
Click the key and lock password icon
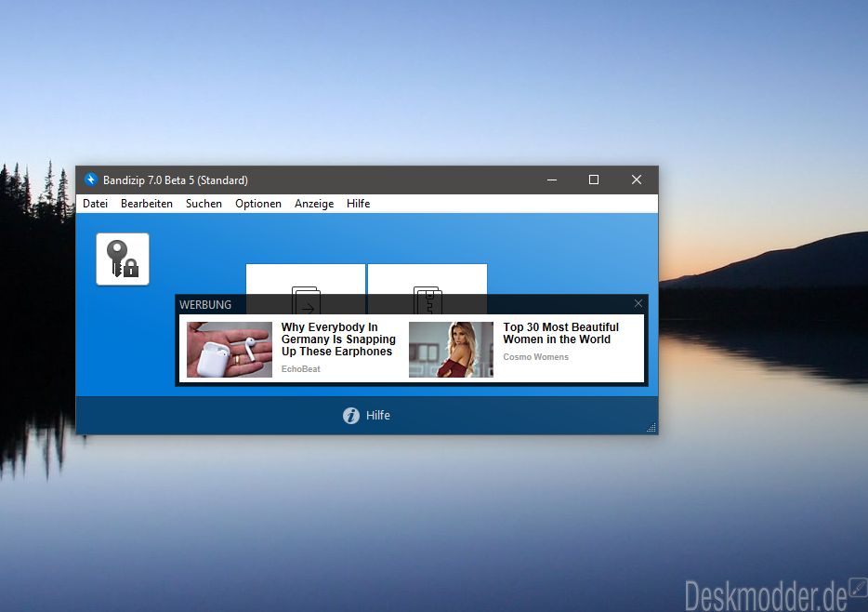click(123, 259)
